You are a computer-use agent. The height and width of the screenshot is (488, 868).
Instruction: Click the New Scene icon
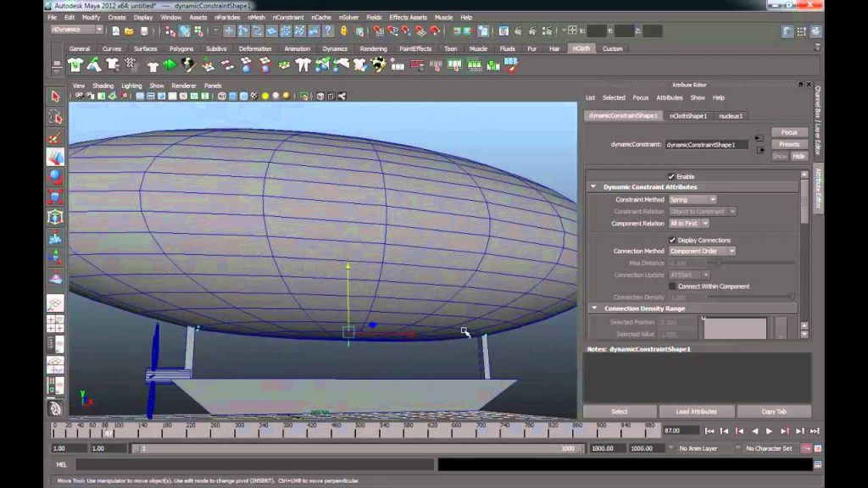(x=115, y=31)
